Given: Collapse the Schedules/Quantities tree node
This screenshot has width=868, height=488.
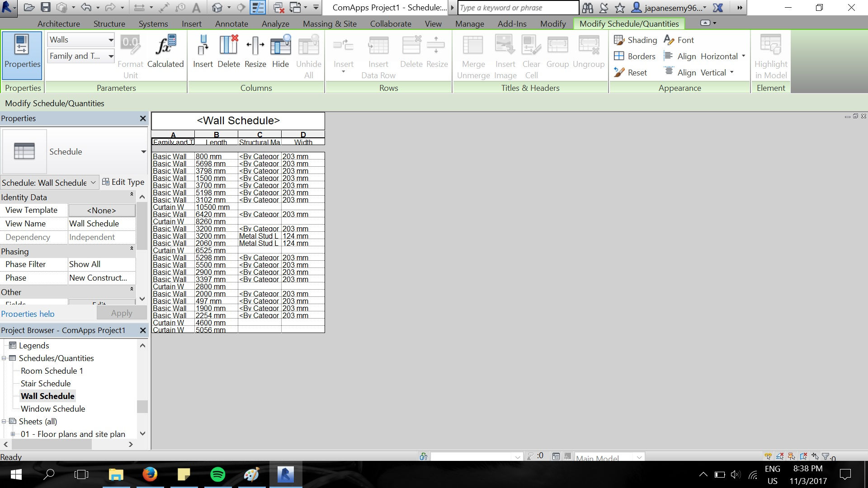Looking at the screenshot, I should pos(4,358).
